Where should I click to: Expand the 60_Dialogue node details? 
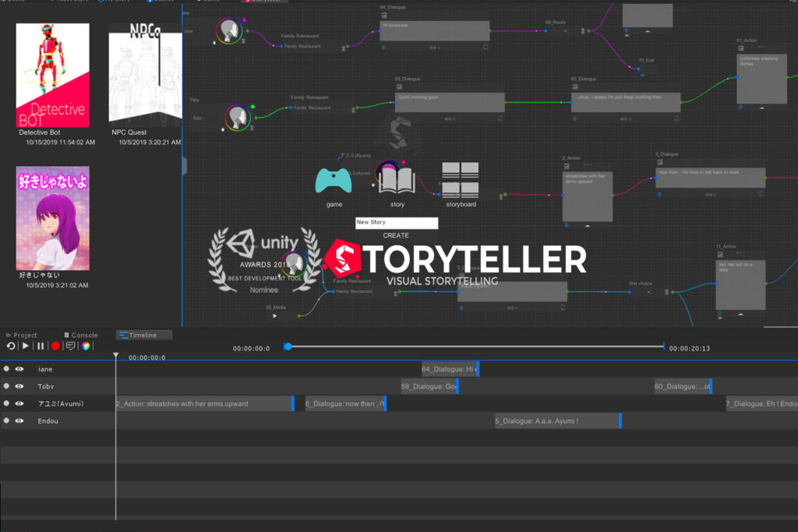click(624, 117)
